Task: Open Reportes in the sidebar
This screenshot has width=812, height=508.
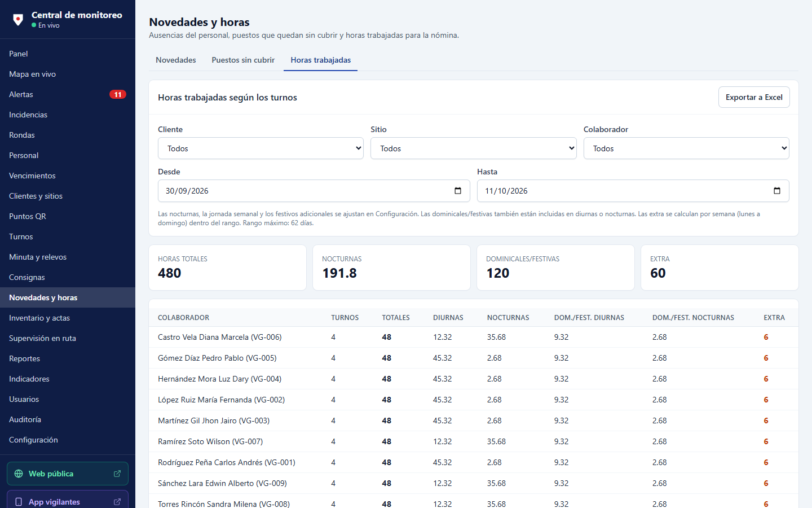Action: click(x=68, y=358)
